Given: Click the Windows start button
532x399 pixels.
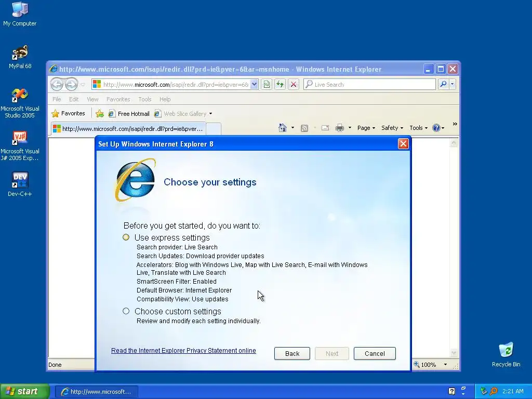Looking at the screenshot, I should [x=24, y=391].
